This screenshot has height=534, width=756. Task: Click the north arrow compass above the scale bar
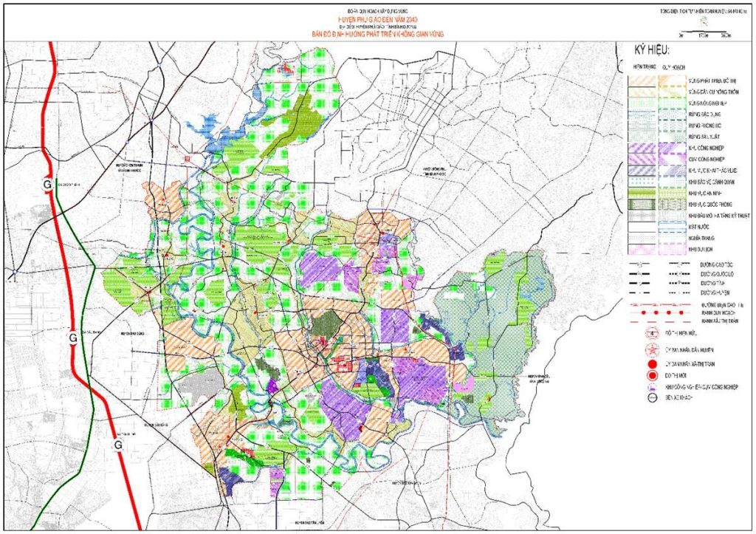coord(704,21)
